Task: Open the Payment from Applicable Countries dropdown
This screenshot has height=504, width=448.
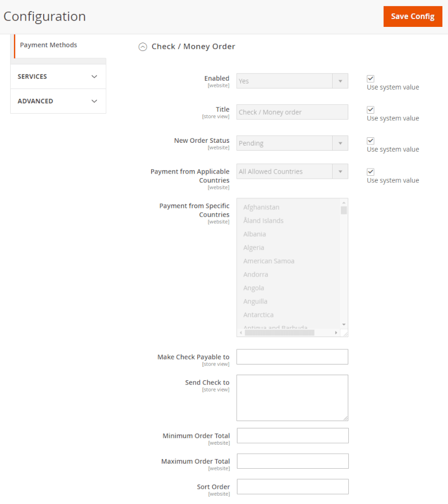Action: click(340, 171)
